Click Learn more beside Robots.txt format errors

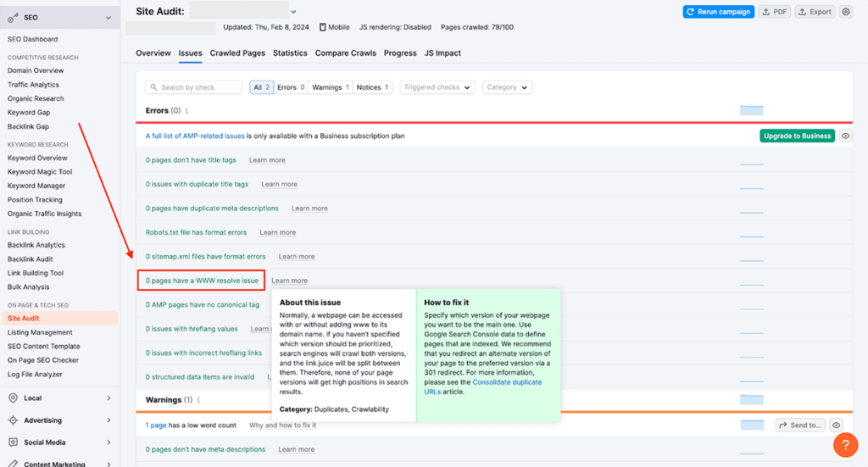pyautogui.click(x=278, y=232)
